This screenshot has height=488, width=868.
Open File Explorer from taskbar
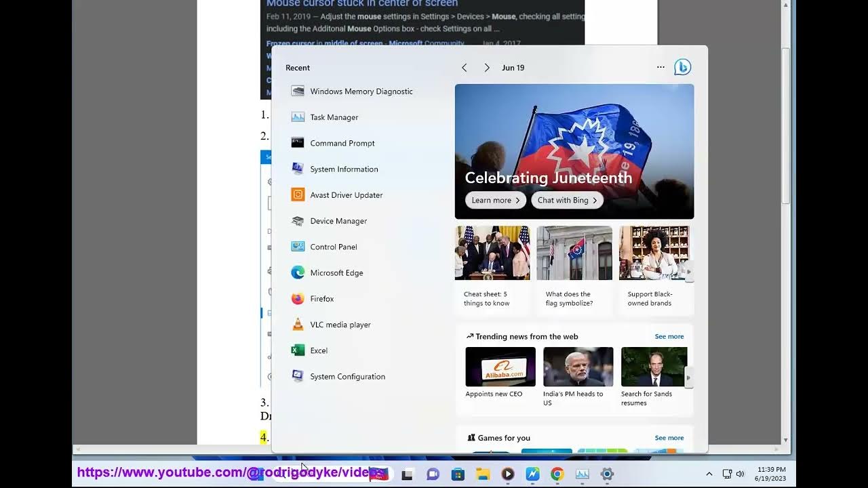click(x=482, y=474)
